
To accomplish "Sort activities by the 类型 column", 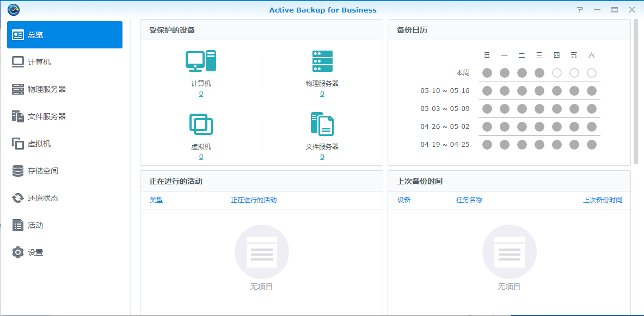I will pyautogui.click(x=156, y=200).
